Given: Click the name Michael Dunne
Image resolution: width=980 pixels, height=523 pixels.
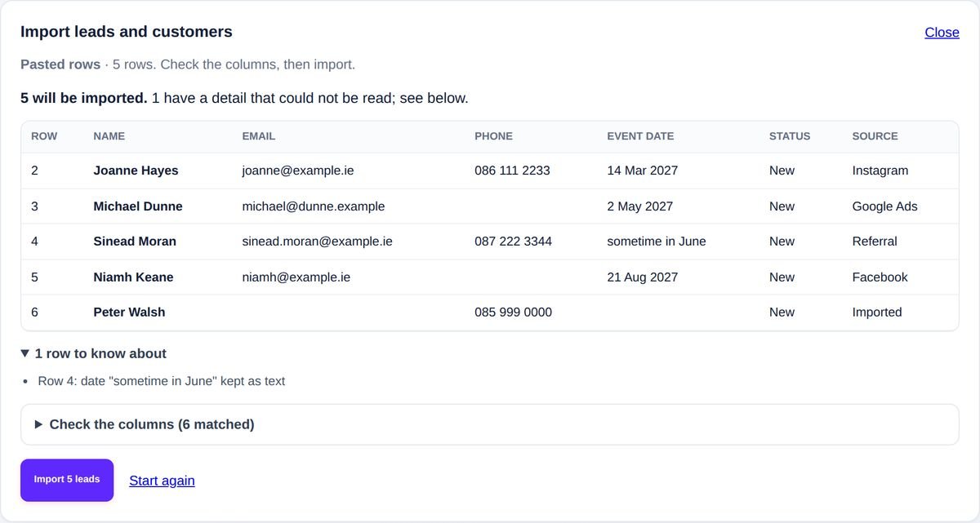Looking at the screenshot, I should pyautogui.click(x=138, y=206).
